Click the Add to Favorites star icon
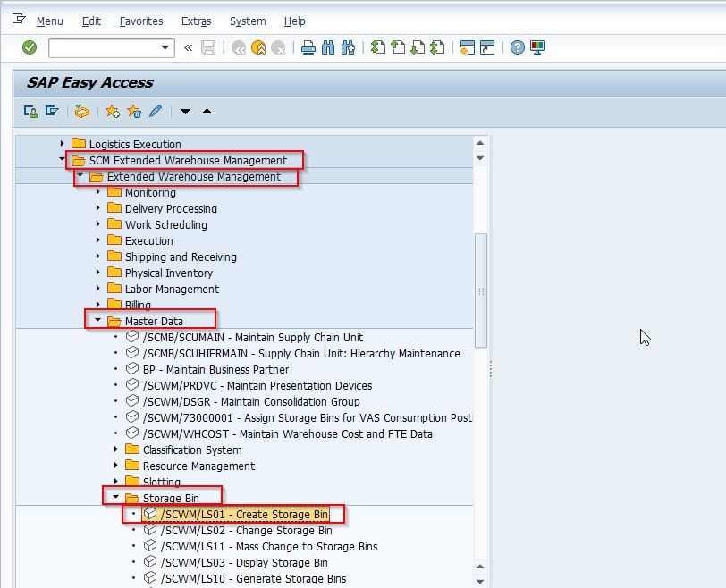Viewport: 726px width, 588px height. (113, 112)
